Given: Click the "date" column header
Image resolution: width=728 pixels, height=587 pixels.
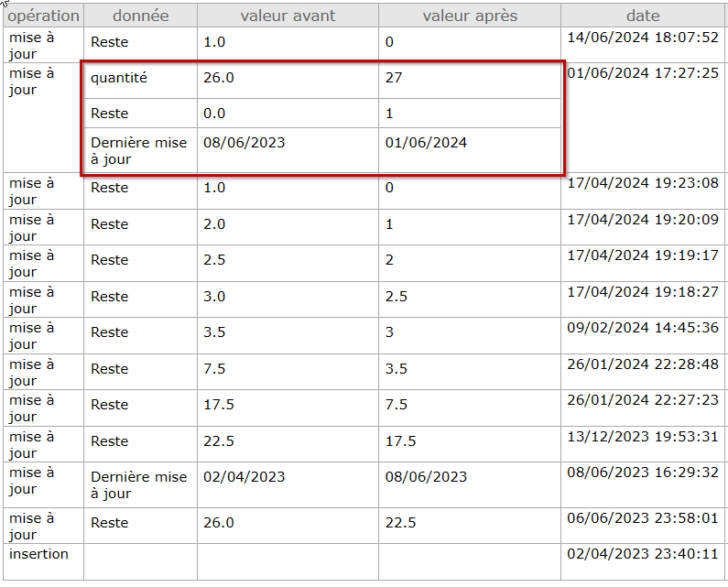Looking at the screenshot, I should pos(643,16).
